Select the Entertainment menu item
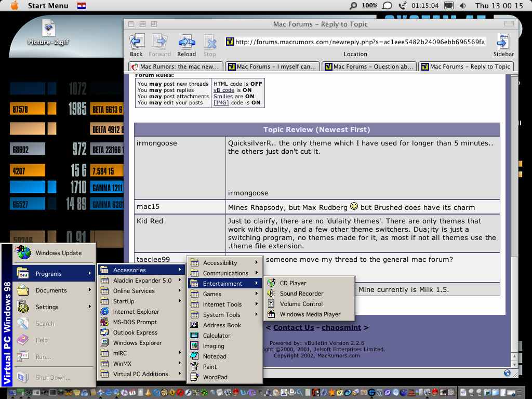This screenshot has width=532, height=399. (224, 284)
